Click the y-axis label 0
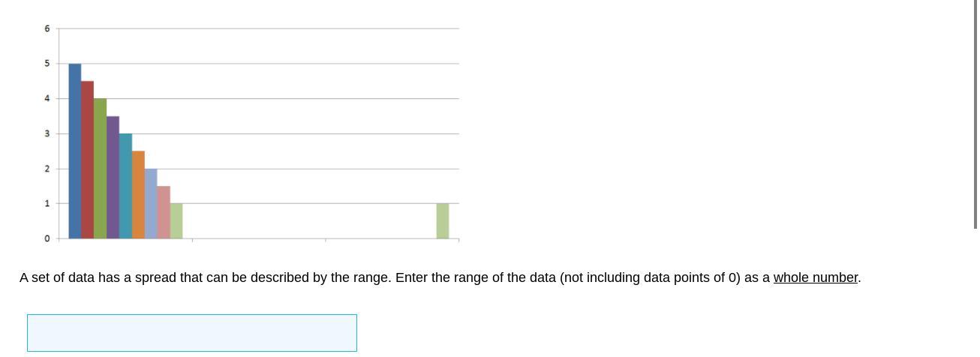Image resolution: width=980 pixels, height=357 pixels. point(47,238)
